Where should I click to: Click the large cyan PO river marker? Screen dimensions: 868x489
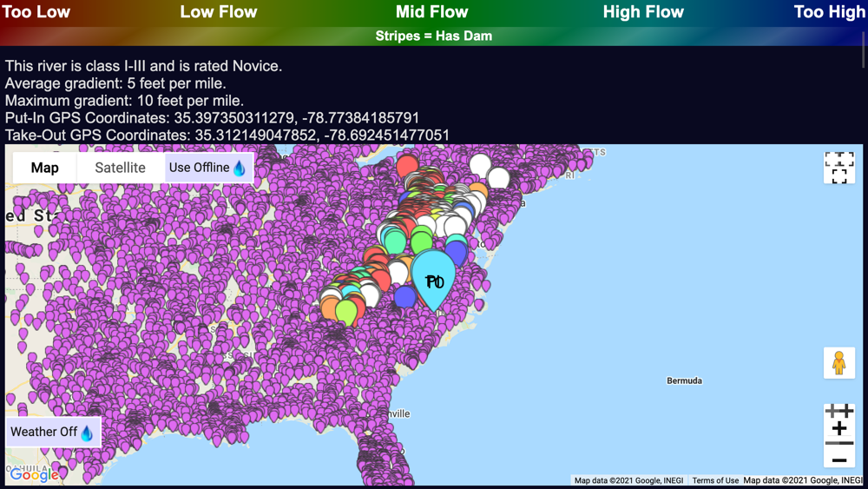[x=433, y=278]
